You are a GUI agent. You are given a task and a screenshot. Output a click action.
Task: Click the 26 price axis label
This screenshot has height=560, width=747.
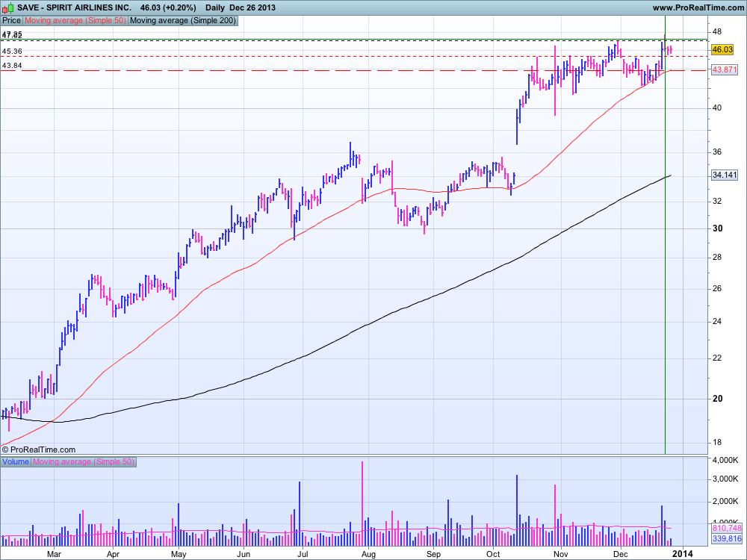coord(716,288)
